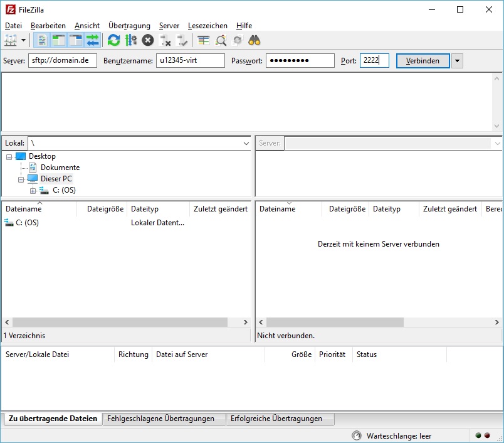The width and height of the screenshot is (504, 443).
Task: Open the Ansicht menu
Action: [x=87, y=26]
